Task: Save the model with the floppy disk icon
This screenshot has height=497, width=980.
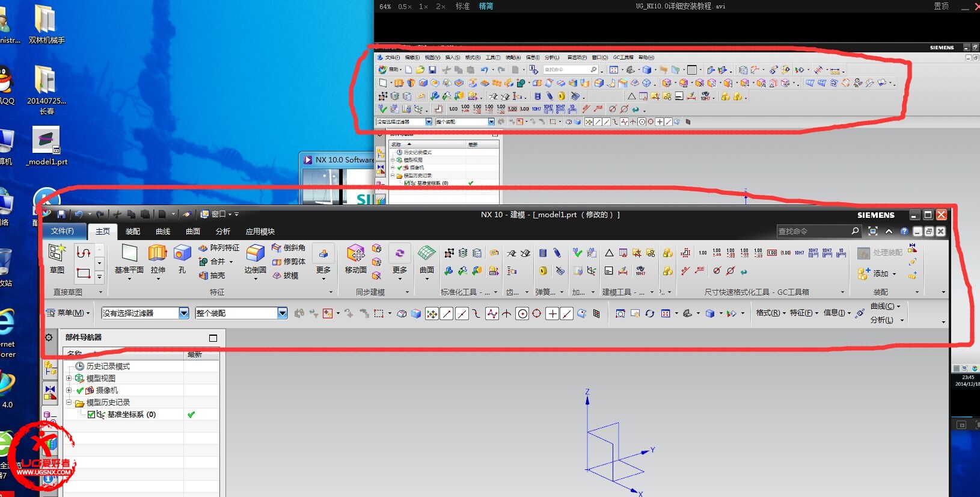Action: pyautogui.click(x=61, y=214)
